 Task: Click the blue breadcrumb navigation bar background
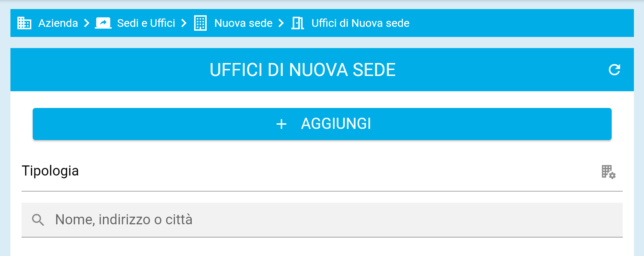coord(522,23)
